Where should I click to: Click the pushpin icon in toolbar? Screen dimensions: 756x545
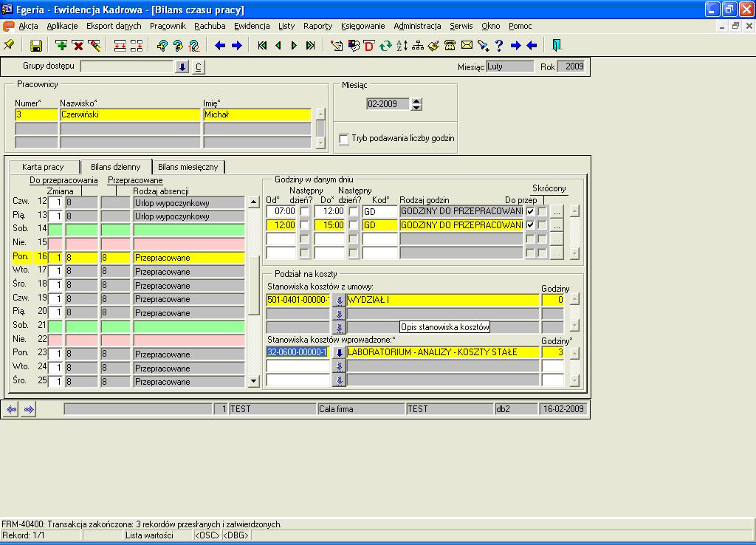(9, 45)
